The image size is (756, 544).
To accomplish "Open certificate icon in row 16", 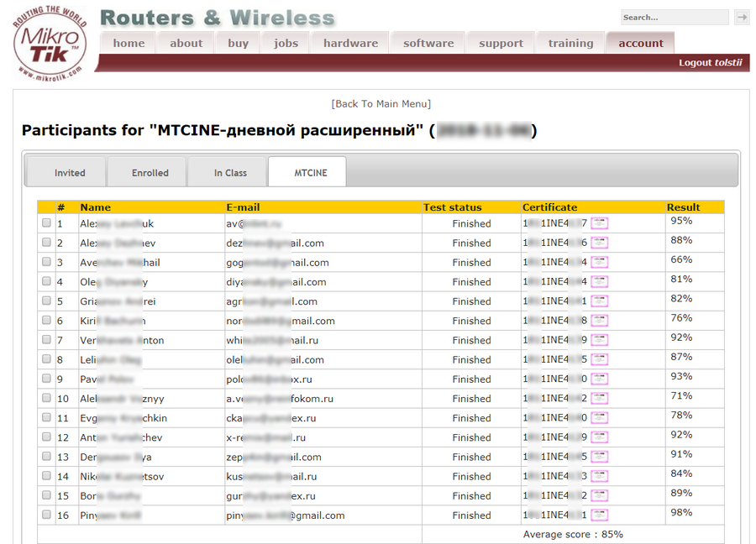I will 599,515.
